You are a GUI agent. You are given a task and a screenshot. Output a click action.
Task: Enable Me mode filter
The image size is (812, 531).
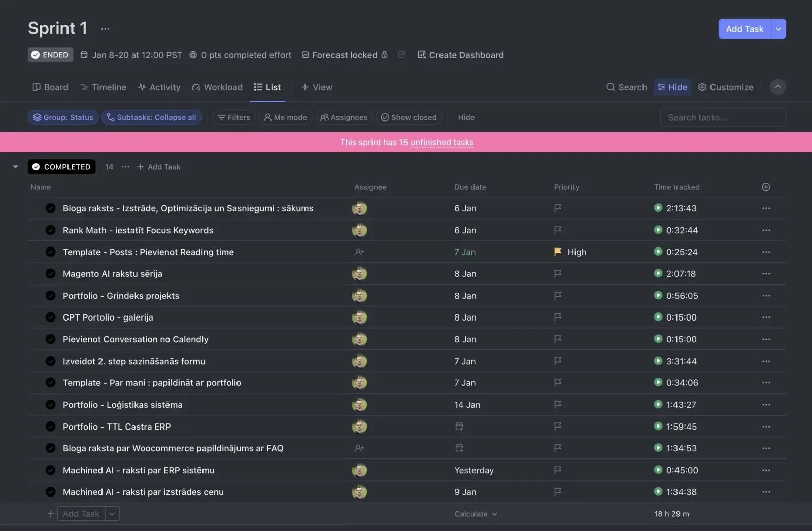pyautogui.click(x=285, y=117)
